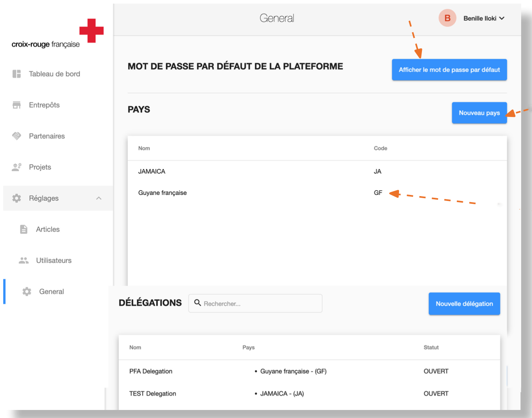Click the Partenaires handshake icon
The width and height of the screenshot is (532, 418).
coord(16,136)
